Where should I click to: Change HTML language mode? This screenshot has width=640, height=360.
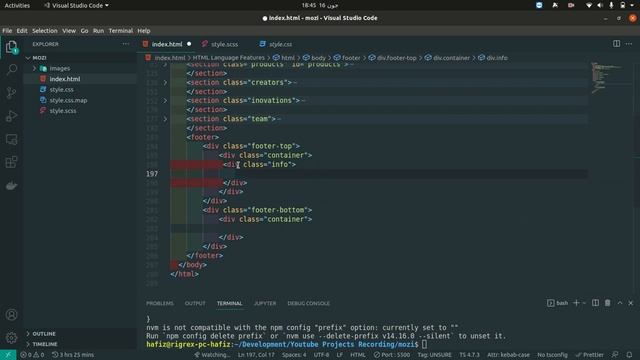[x=358, y=355]
